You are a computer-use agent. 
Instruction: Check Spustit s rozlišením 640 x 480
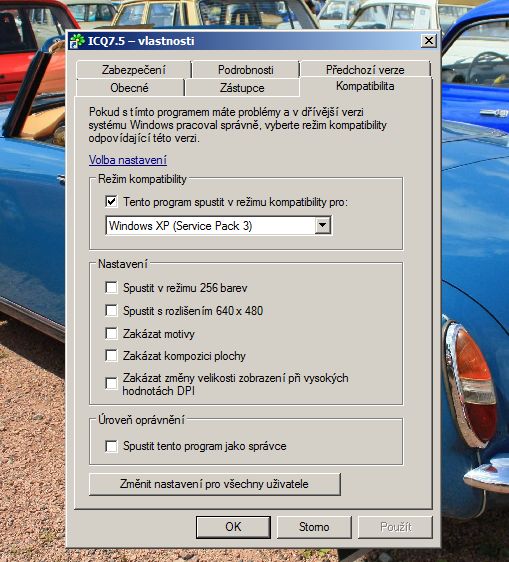click(111, 310)
